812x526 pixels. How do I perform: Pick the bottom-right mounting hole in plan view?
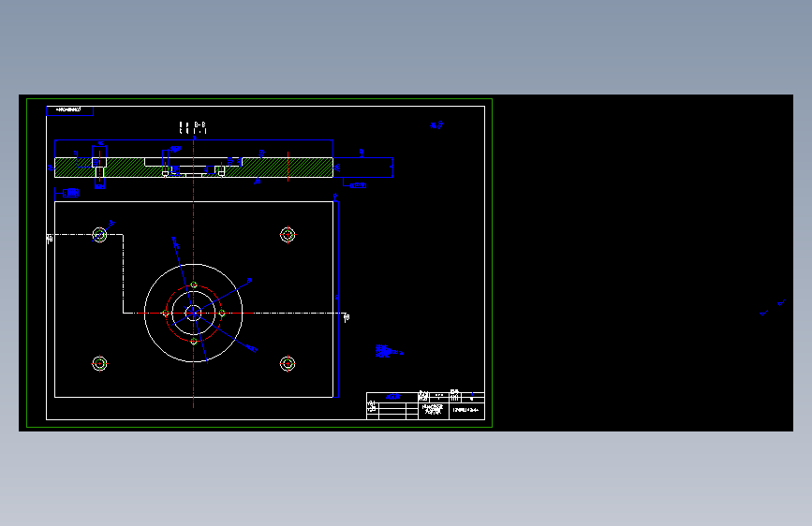coord(288,363)
